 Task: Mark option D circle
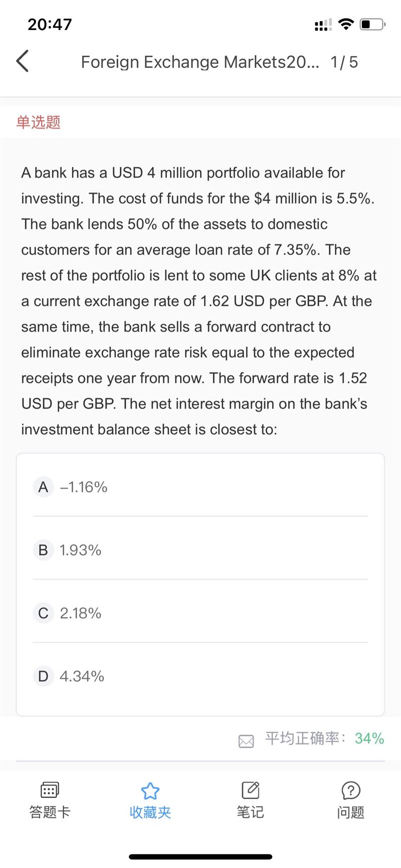[x=43, y=676]
